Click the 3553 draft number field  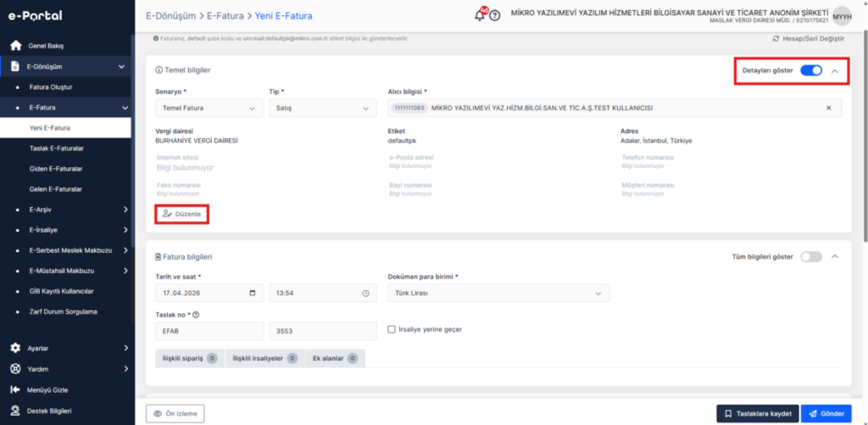323,332
